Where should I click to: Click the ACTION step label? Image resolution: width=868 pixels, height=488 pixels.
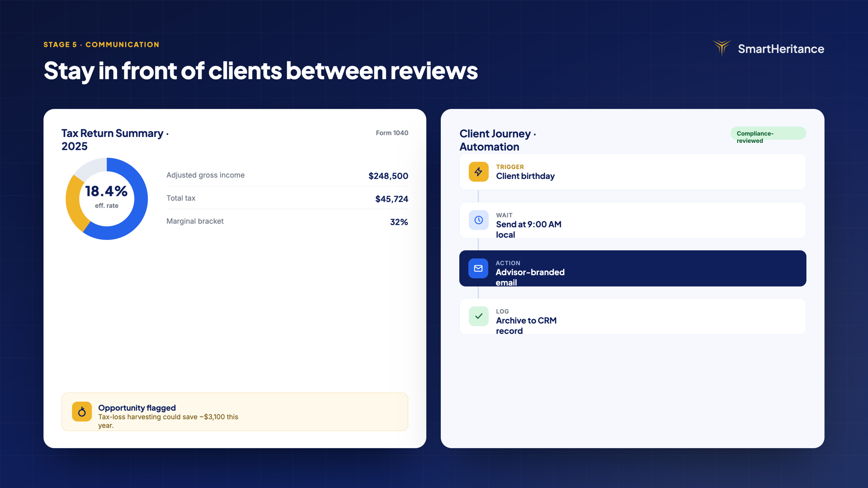[508, 263]
